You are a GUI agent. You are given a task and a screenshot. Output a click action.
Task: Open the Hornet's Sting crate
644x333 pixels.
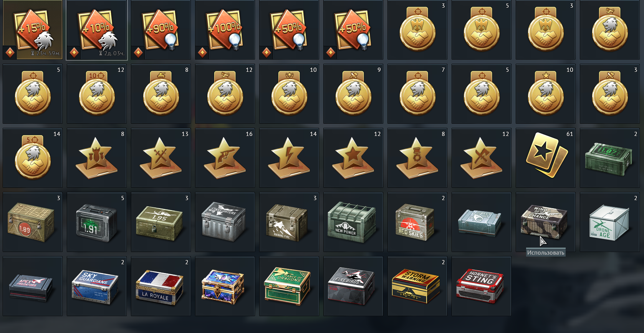point(482,286)
